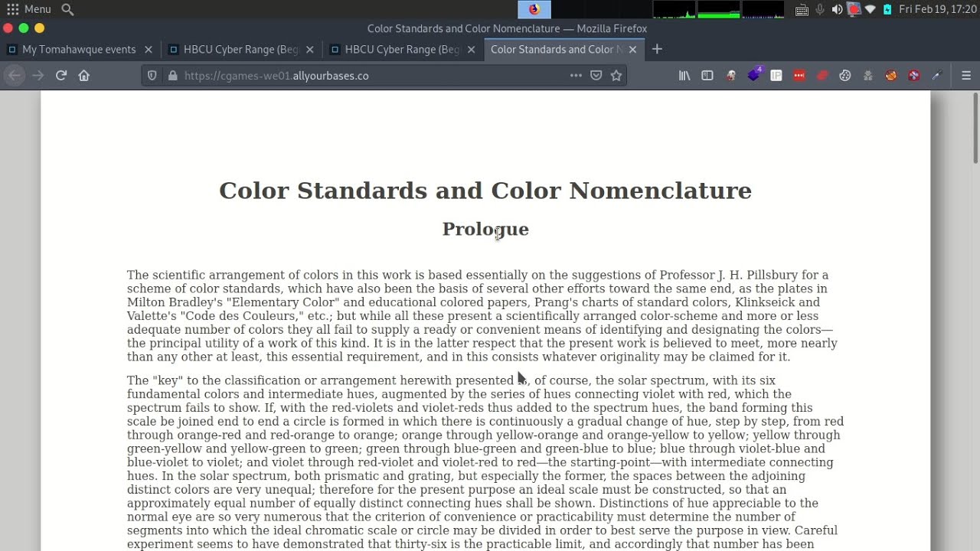This screenshot has height=551, width=980.
Task: Show site security info via padlock
Action: [172, 76]
